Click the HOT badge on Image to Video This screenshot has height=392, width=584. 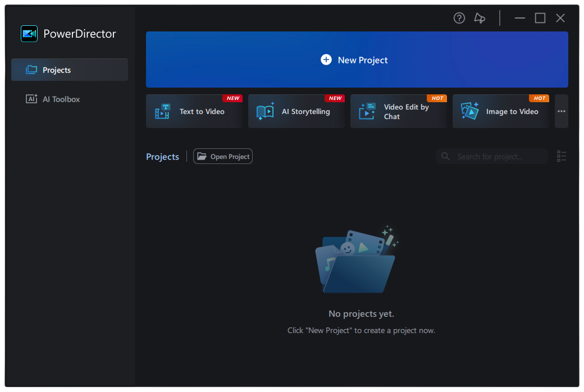point(539,98)
